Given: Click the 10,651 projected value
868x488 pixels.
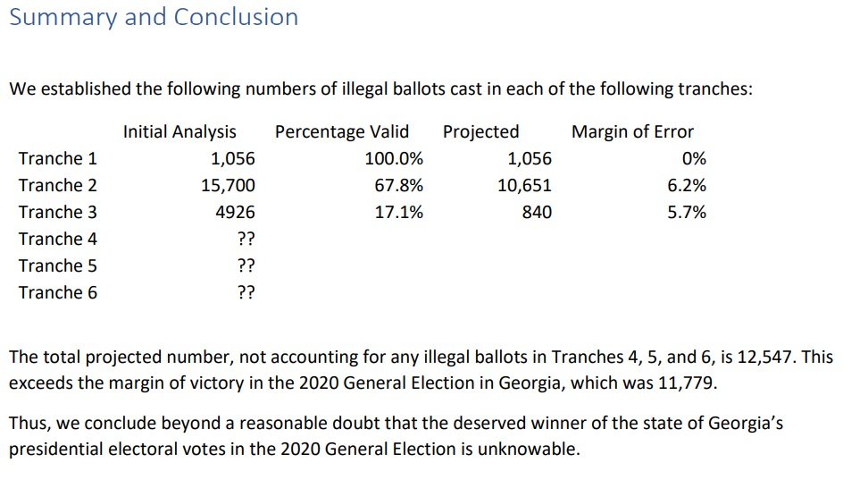Looking at the screenshot, I should pos(524,186).
